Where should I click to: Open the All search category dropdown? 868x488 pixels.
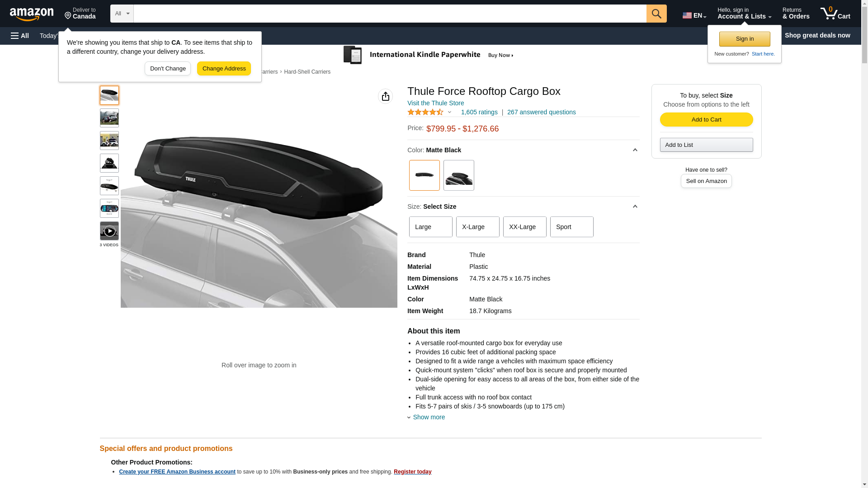pos(122,14)
